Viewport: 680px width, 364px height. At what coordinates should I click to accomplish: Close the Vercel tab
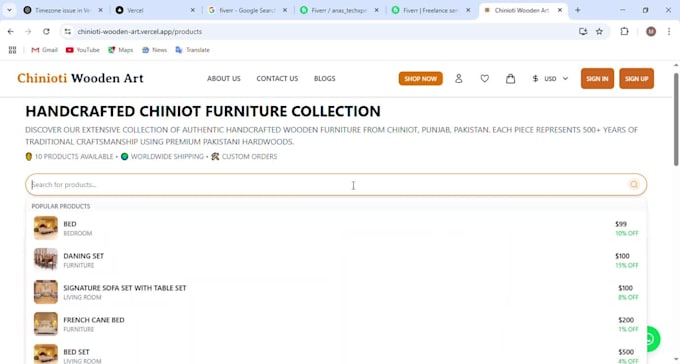pos(193,10)
